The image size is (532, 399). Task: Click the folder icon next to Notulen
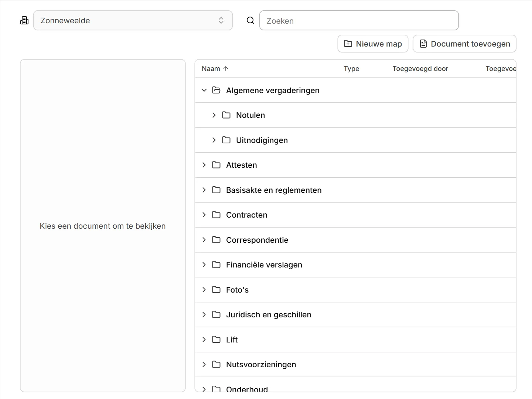coord(226,115)
